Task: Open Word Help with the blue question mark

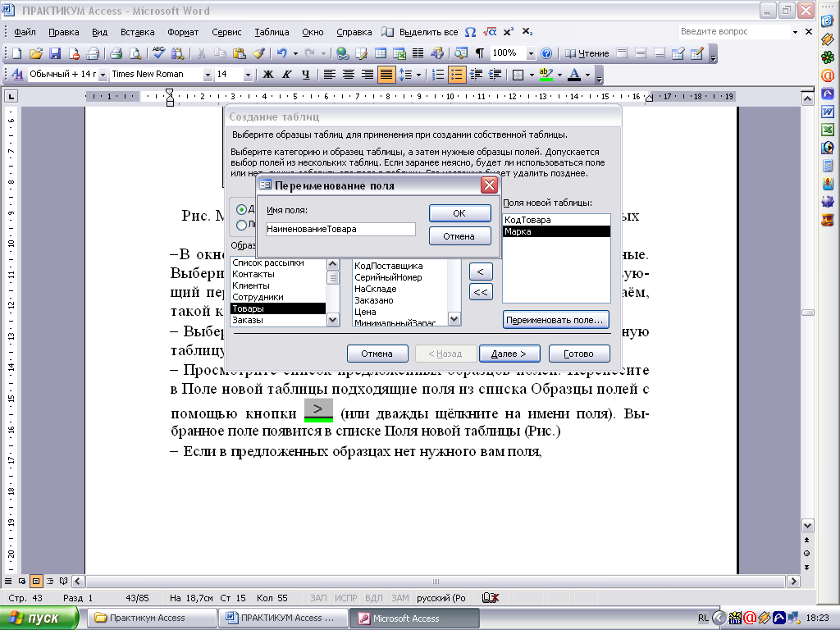Action: [546, 53]
